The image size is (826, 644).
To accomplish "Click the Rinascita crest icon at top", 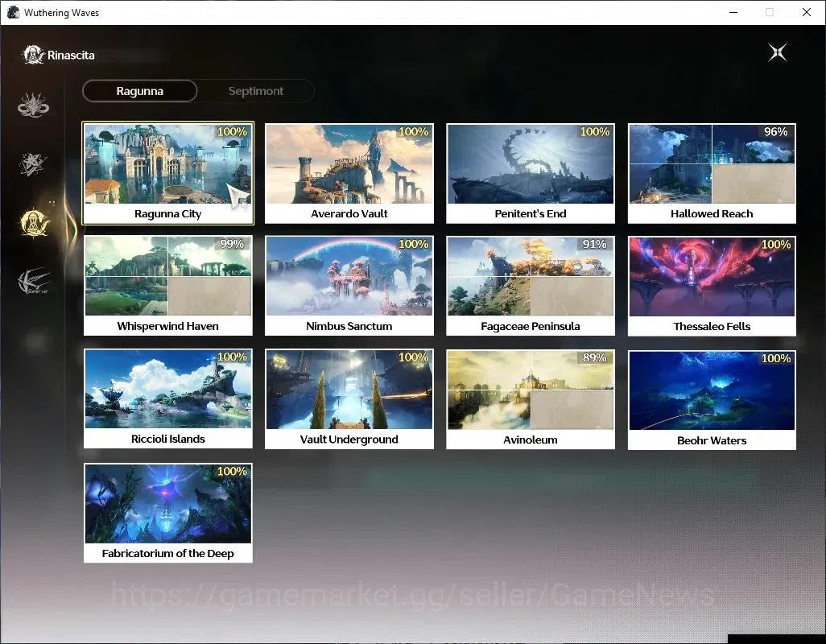I will click(x=33, y=55).
